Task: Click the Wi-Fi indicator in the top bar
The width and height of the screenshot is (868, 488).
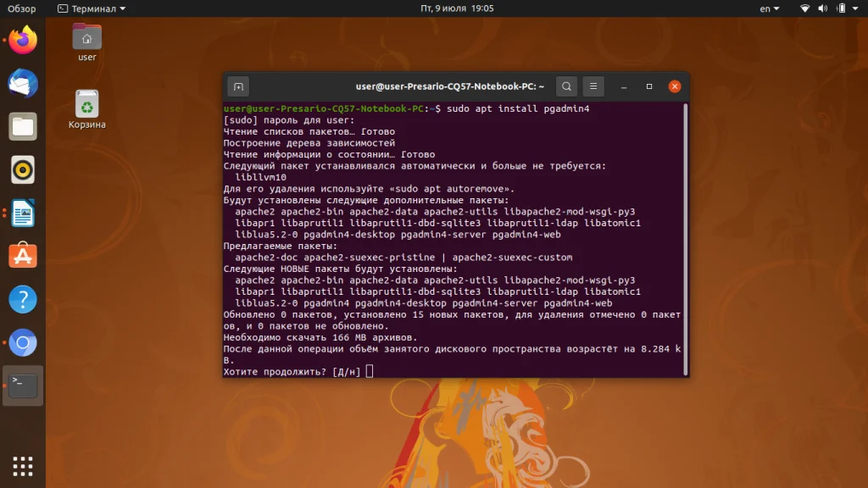Action: click(x=804, y=8)
